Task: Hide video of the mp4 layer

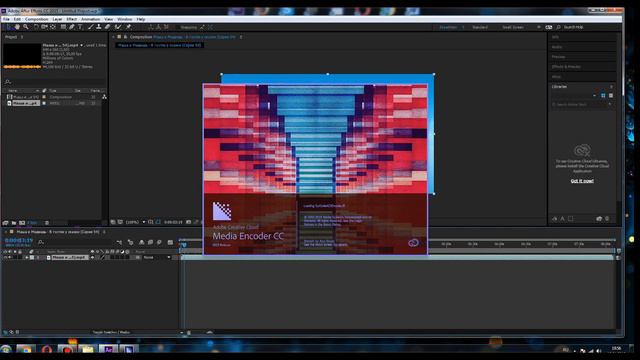Action: (x=6, y=258)
